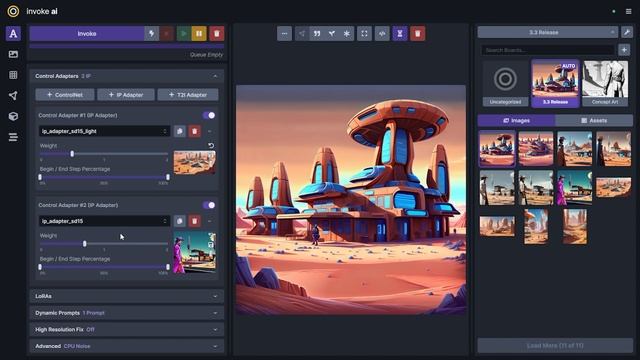Open the Unified Canvas grid icon
This screenshot has height=360, width=640.
(13, 75)
